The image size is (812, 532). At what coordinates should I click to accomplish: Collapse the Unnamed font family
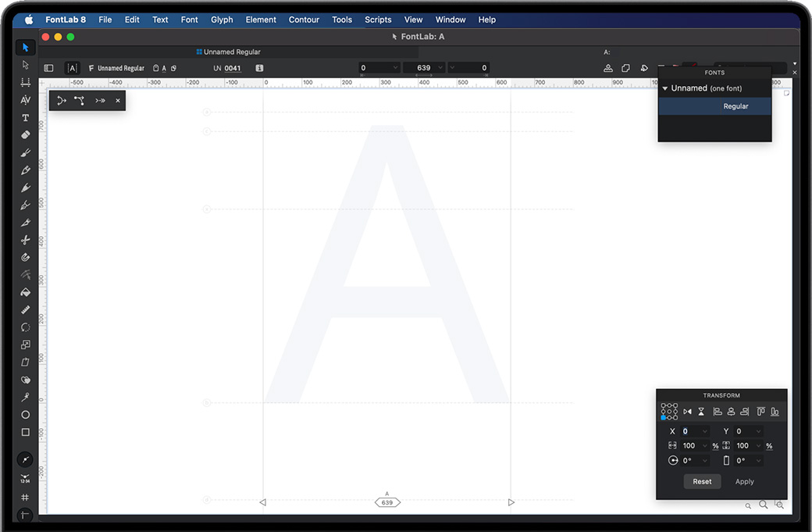pyautogui.click(x=665, y=88)
